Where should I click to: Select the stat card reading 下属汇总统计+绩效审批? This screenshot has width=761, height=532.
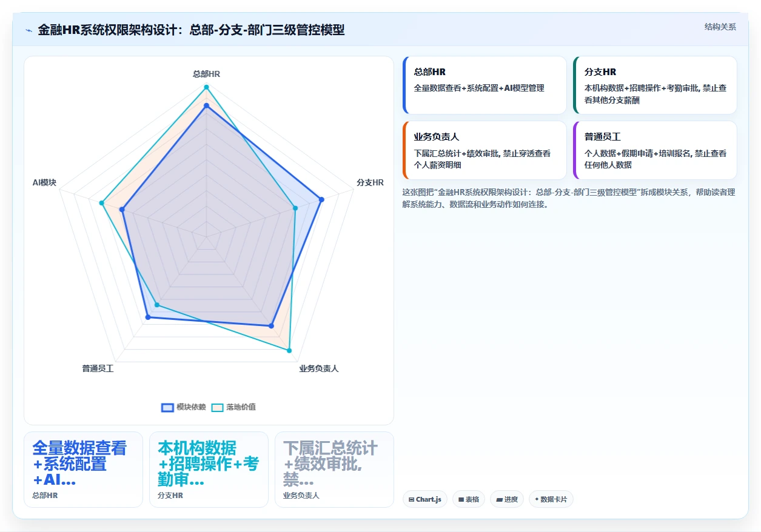point(334,470)
